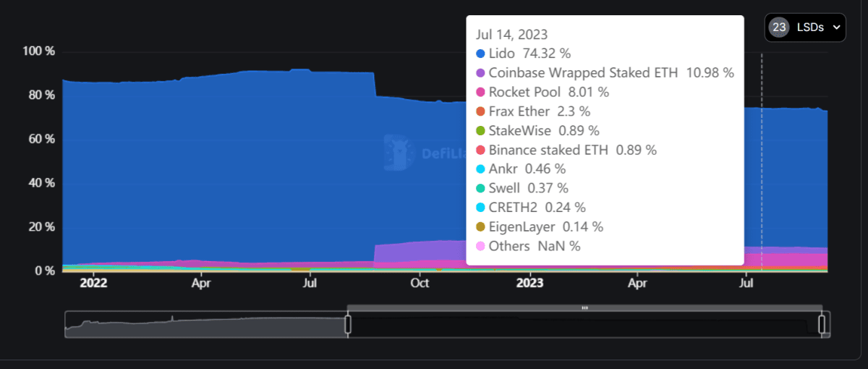868x369 pixels.
Task: Click the 2022 x-axis label
Action: [93, 283]
